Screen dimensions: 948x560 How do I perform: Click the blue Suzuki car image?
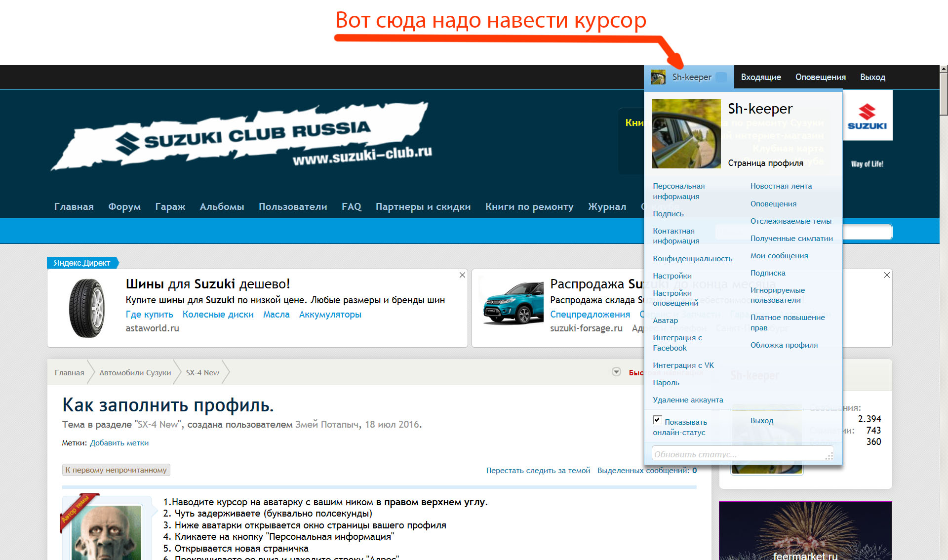coord(513,303)
